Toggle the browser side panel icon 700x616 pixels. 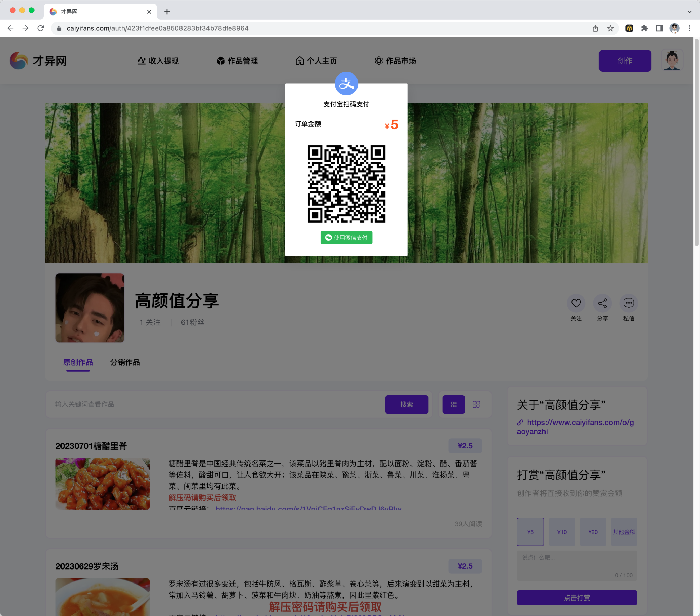click(659, 28)
